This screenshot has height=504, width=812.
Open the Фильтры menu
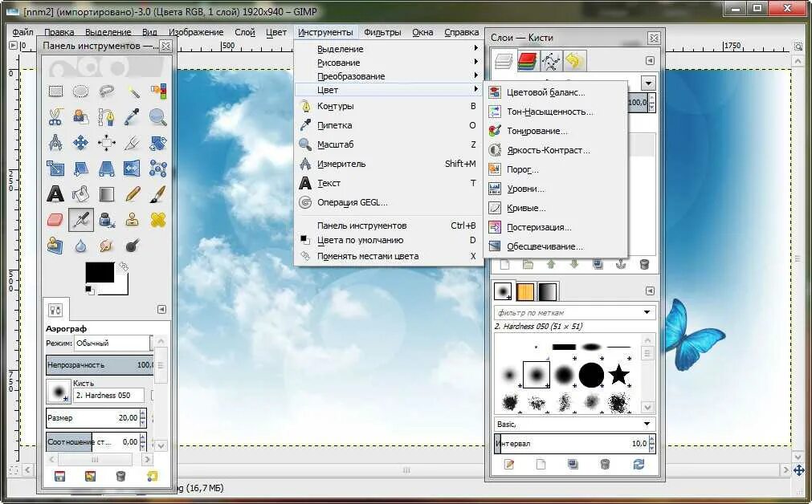[x=382, y=32]
